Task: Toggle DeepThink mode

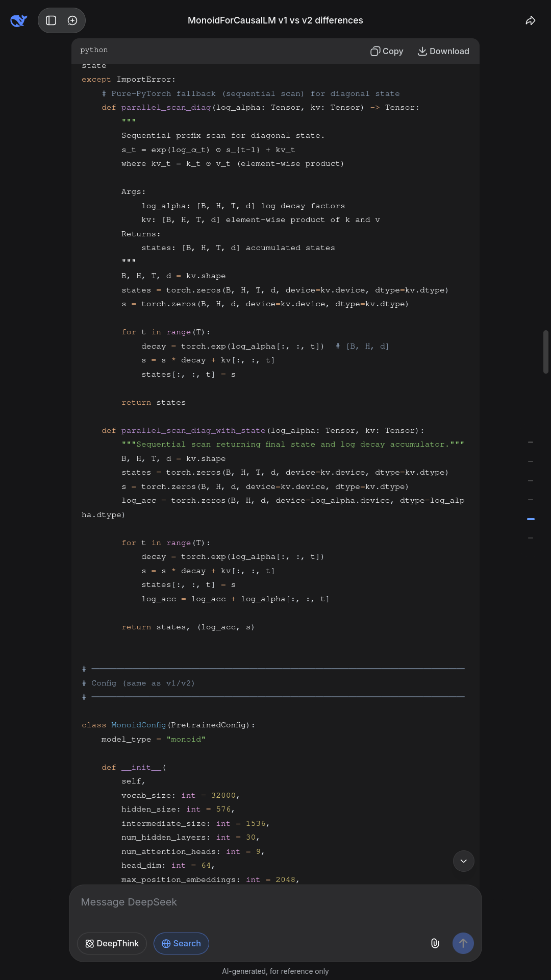Action: click(x=112, y=943)
